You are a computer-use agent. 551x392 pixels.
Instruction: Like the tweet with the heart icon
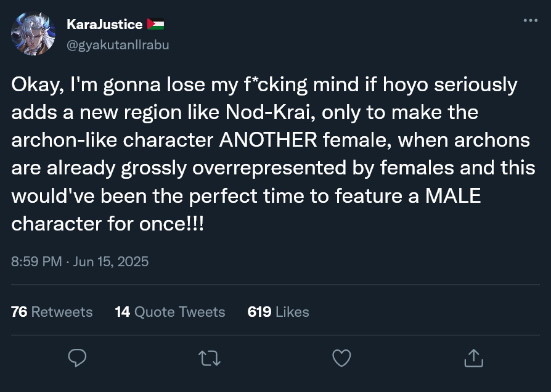341,357
